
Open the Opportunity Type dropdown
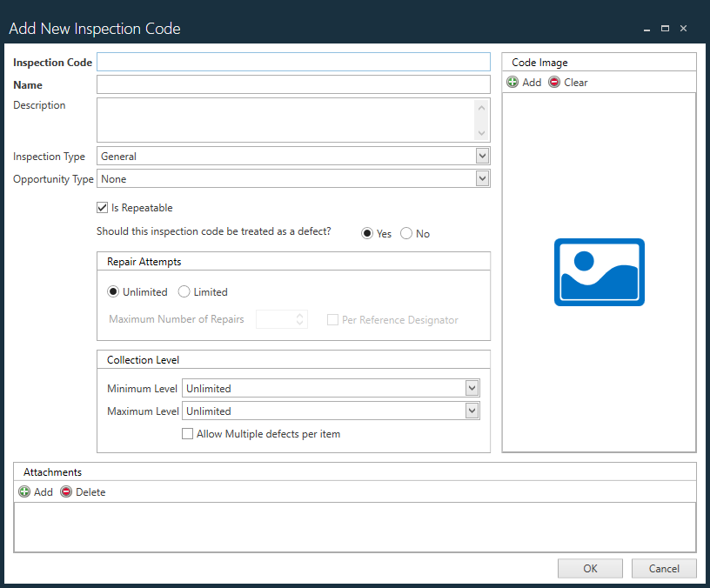coord(481,179)
